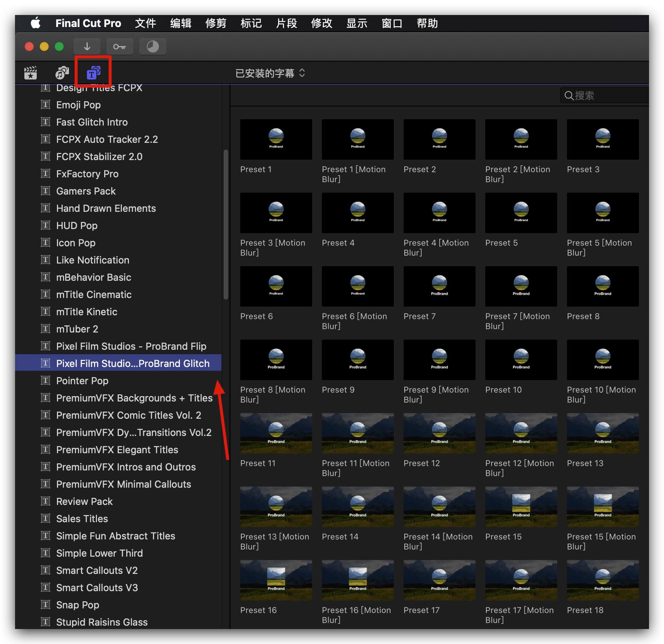Image resolution: width=664 pixels, height=644 pixels.
Task: Open the 编辑 menu
Action: coord(181,23)
